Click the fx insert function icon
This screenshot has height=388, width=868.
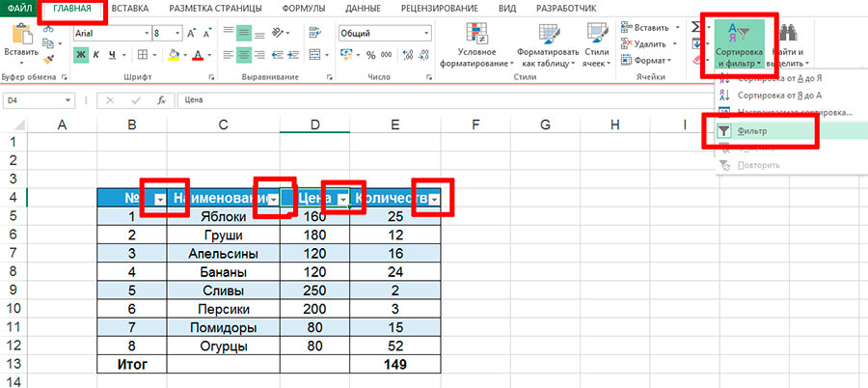160,99
